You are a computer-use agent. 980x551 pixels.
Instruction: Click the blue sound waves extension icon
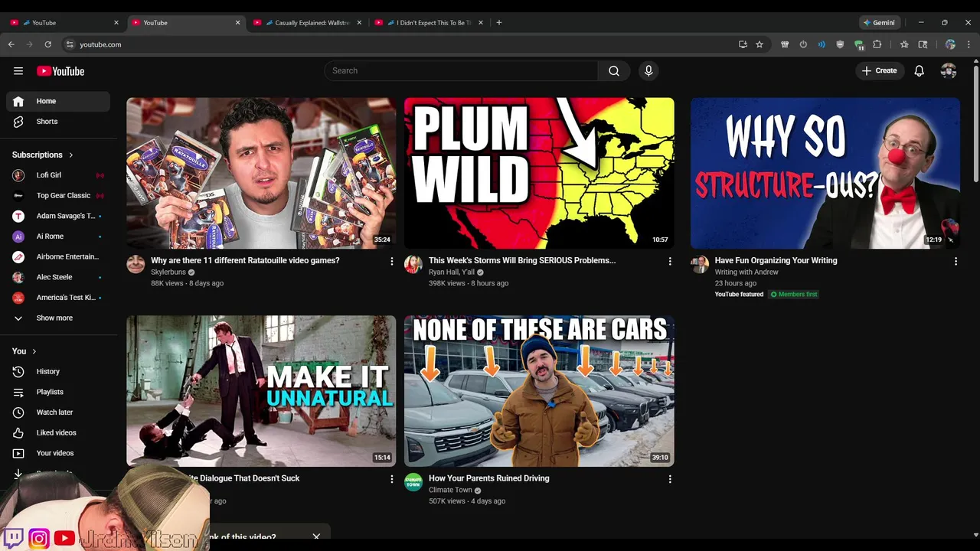(x=822, y=44)
